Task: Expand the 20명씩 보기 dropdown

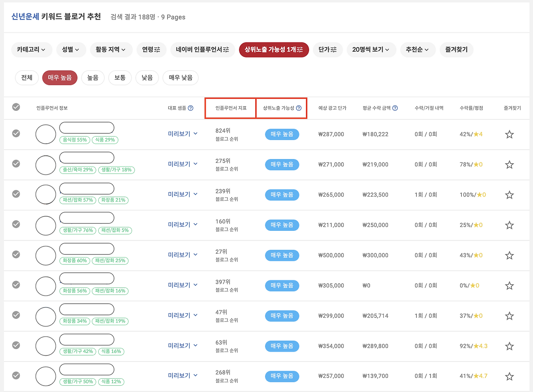Action: [371, 49]
